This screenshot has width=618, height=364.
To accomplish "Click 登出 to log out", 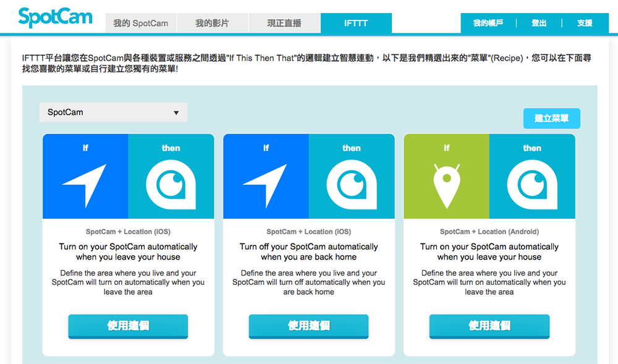I will pos(539,23).
